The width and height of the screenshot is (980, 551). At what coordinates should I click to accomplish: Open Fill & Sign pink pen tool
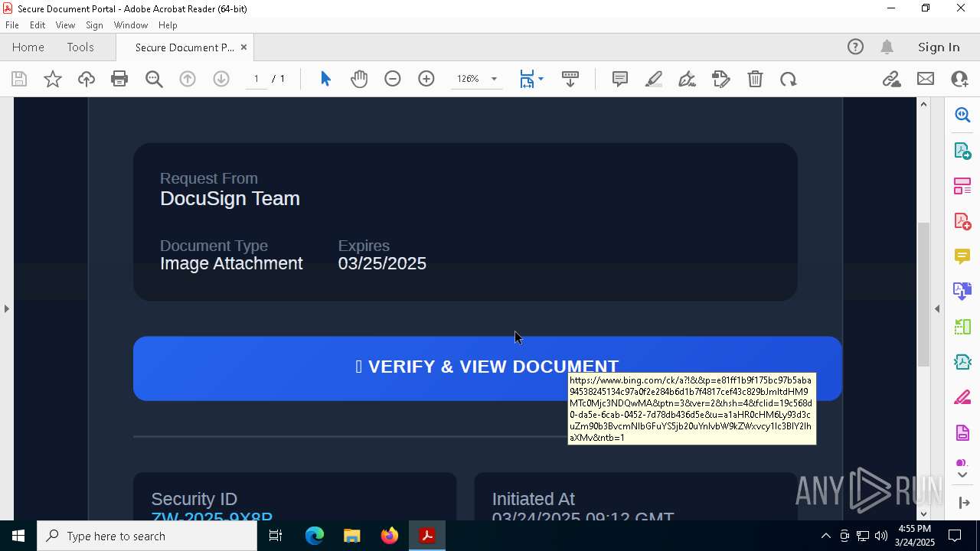click(962, 398)
